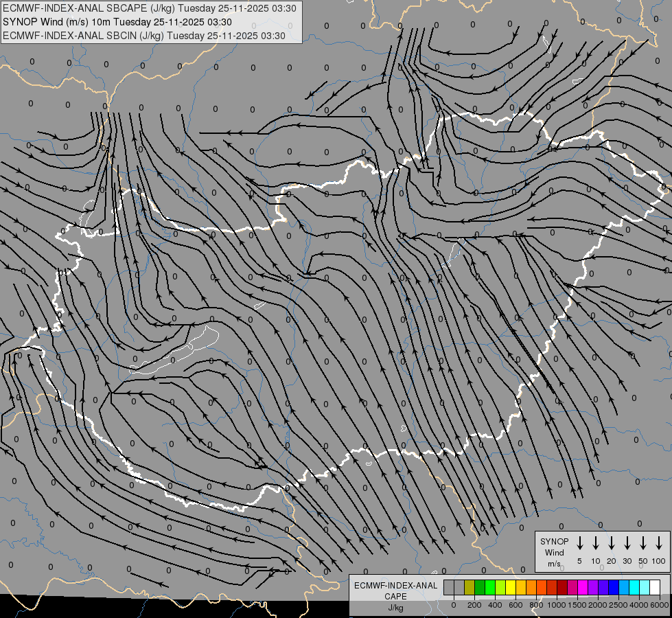Select the pure blue swatch before 2500
Screen dimensions: 672x618
(614, 587)
